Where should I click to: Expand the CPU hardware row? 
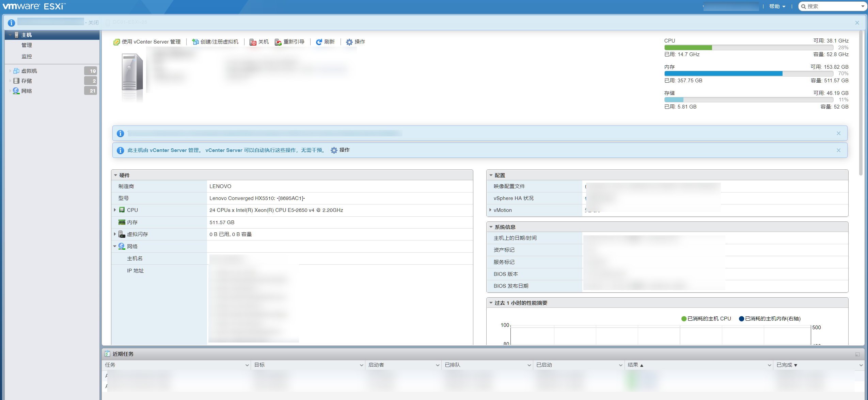click(x=115, y=210)
